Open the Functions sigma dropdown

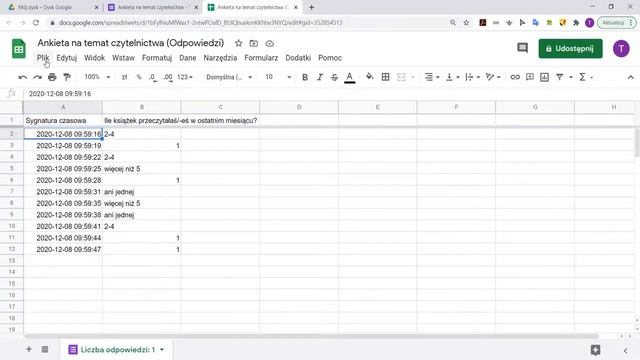coord(586,77)
